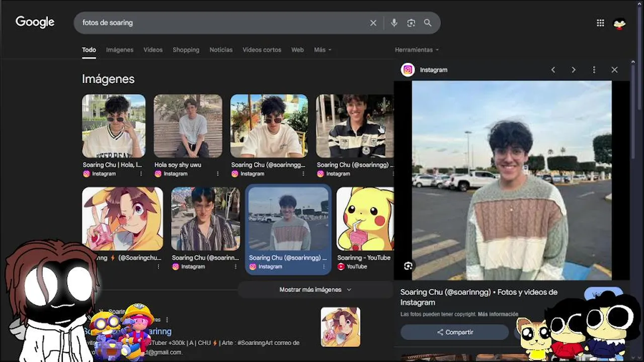Open options for 'Soaring Chu | Hola' result
The width and height of the screenshot is (644, 362).
(141, 174)
